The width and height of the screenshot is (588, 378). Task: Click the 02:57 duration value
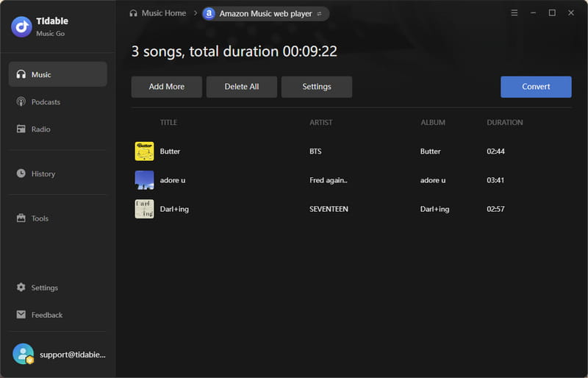495,209
